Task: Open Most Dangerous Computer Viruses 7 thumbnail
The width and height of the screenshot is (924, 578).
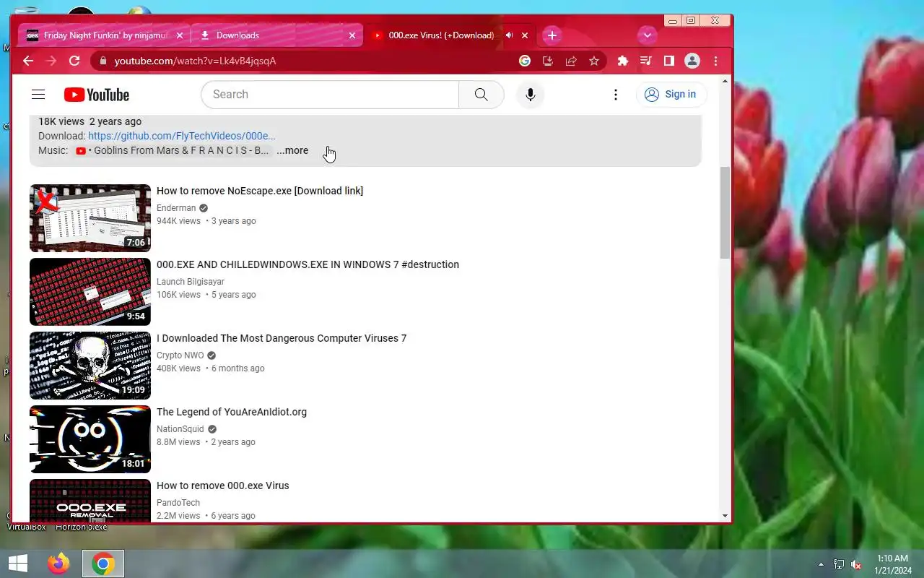Action: point(90,366)
